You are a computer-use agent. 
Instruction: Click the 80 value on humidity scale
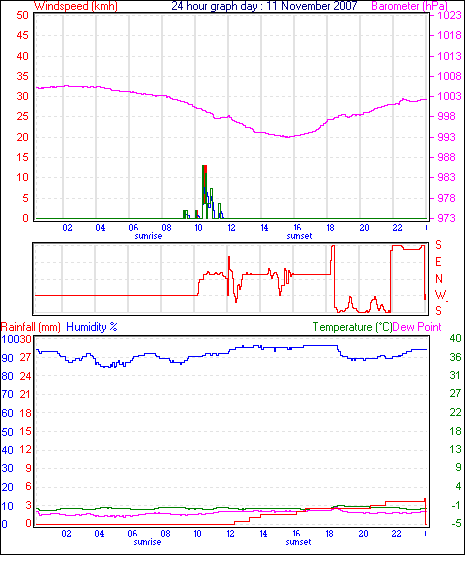8,377
